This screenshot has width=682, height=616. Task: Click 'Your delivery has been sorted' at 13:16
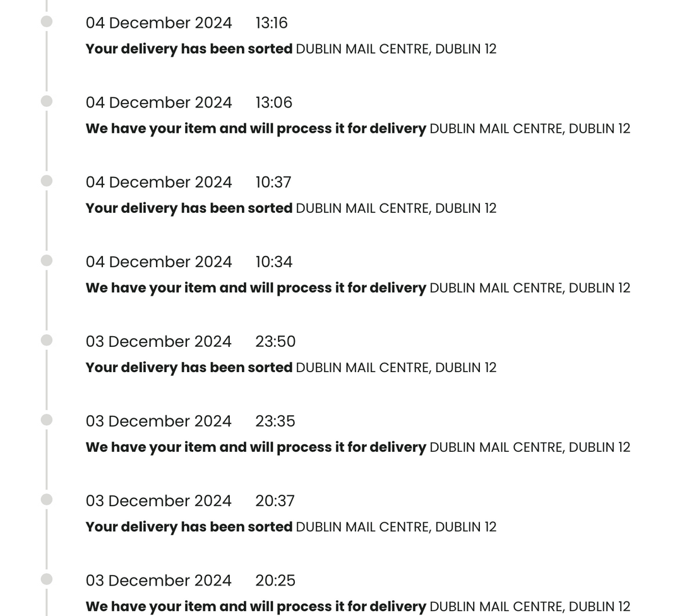coord(189,49)
